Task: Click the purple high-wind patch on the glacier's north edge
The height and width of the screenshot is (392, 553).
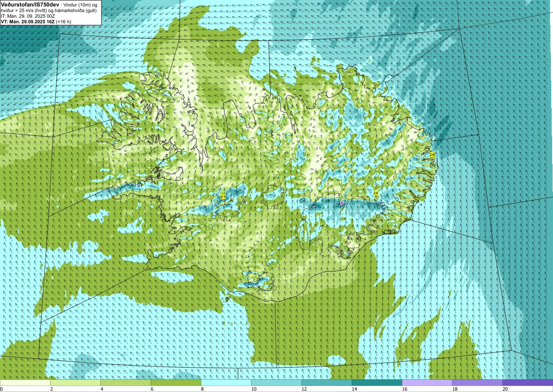Action: (x=342, y=203)
